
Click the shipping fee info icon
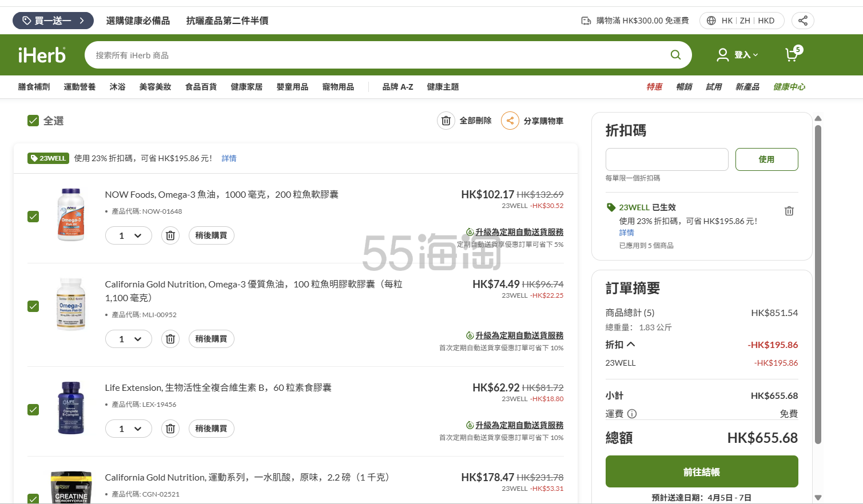pos(632,414)
